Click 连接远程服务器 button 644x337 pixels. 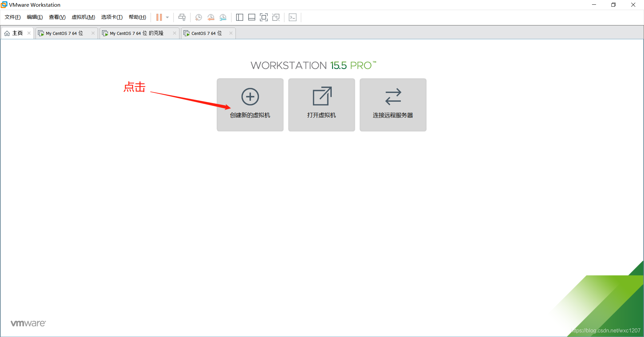click(393, 105)
